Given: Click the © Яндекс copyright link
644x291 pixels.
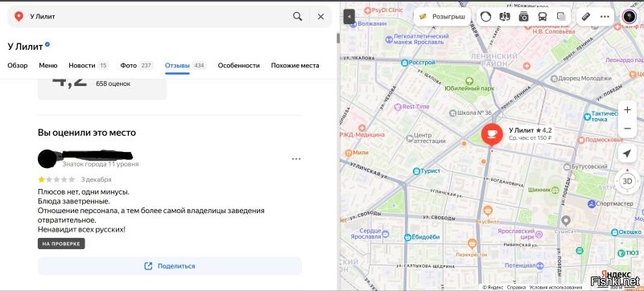Looking at the screenshot, I should pos(493,288).
